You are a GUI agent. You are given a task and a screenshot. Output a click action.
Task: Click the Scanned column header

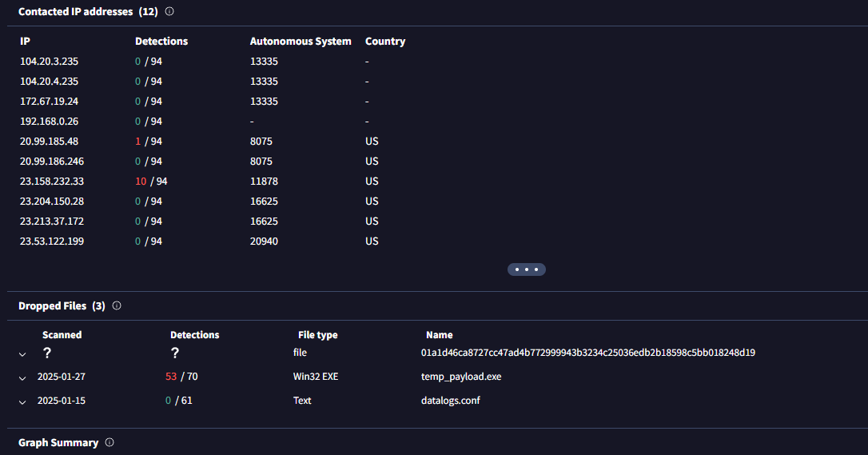point(62,335)
